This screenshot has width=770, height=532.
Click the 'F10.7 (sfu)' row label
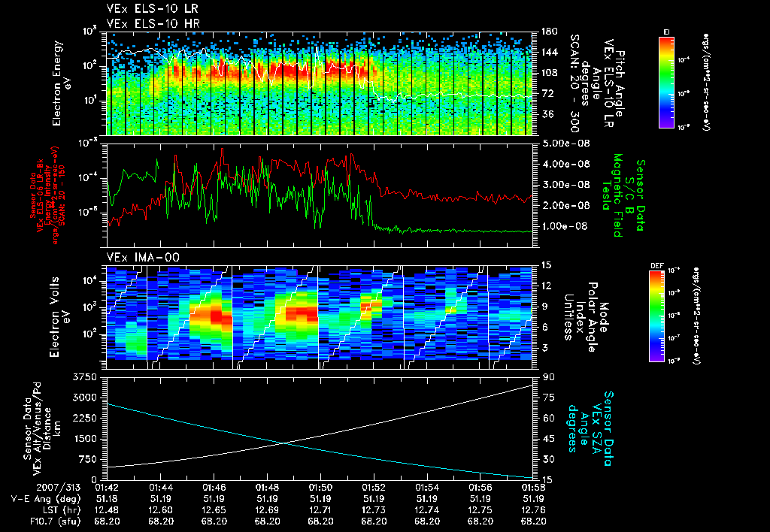coord(54,521)
